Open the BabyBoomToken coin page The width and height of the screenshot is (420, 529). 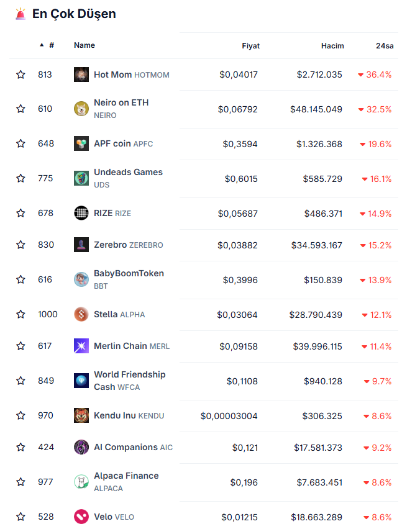coord(129,273)
